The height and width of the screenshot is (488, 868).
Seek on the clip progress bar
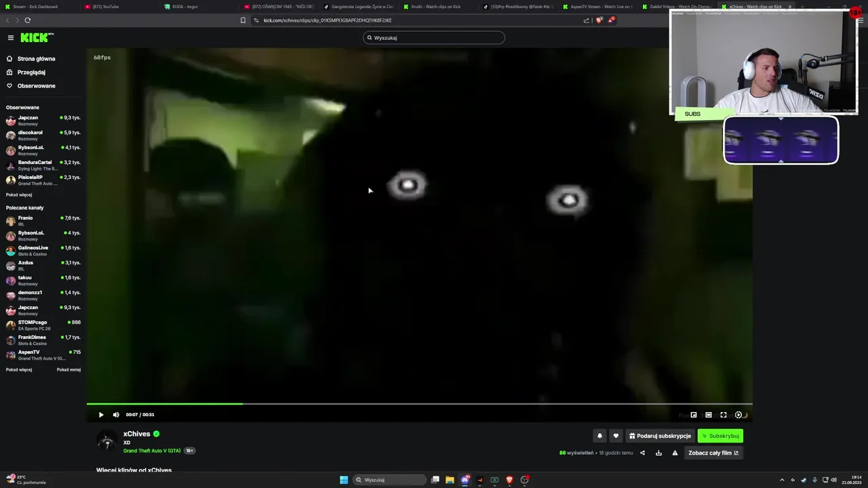[419, 404]
